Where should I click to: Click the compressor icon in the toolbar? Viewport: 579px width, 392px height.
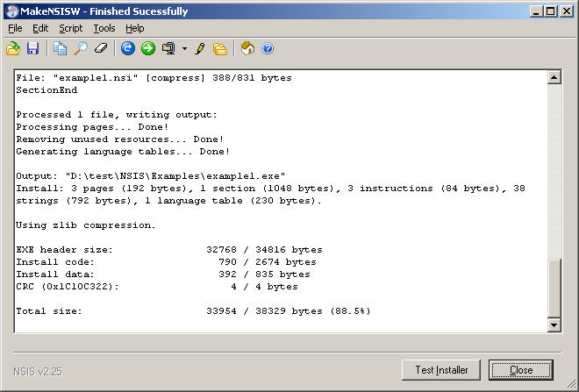click(168, 48)
